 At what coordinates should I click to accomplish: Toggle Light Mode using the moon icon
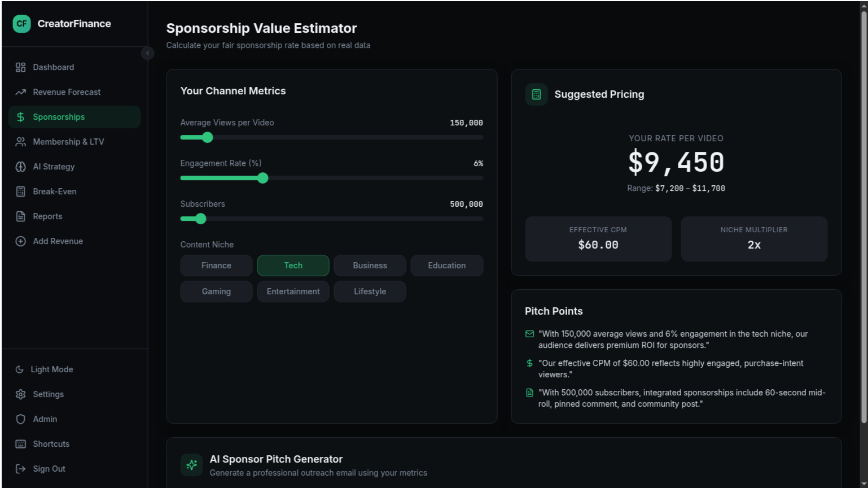point(20,369)
